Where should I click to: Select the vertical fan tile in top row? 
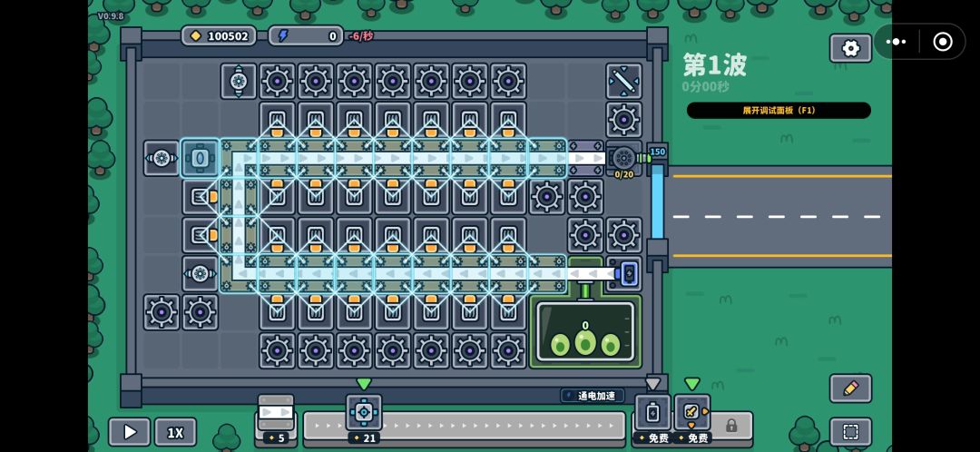click(239, 82)
